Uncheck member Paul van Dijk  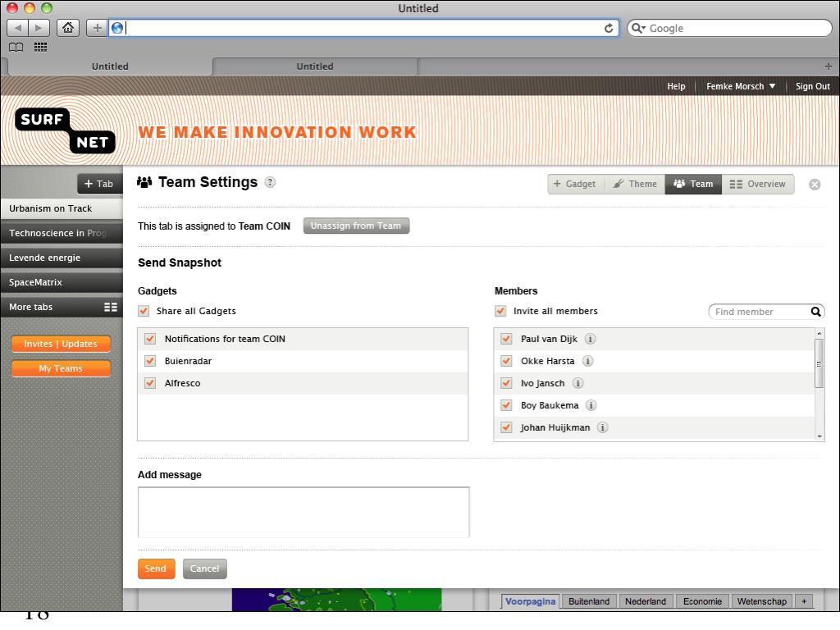point(506,339)
